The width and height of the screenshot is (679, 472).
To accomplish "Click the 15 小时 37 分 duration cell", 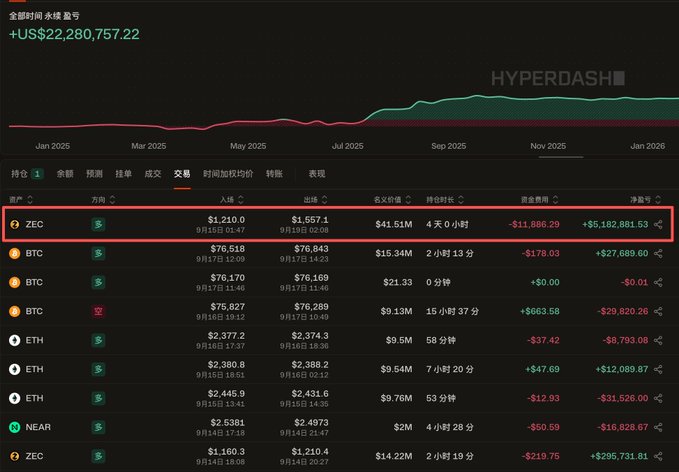I will (452, 311).
